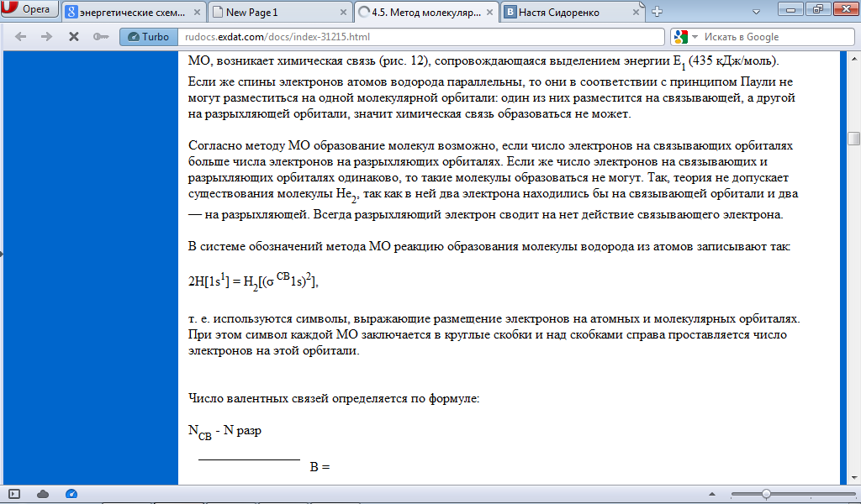Open a new tab with plus button
The height and width of the screenshot is (504, 861).
coord(657,12)
